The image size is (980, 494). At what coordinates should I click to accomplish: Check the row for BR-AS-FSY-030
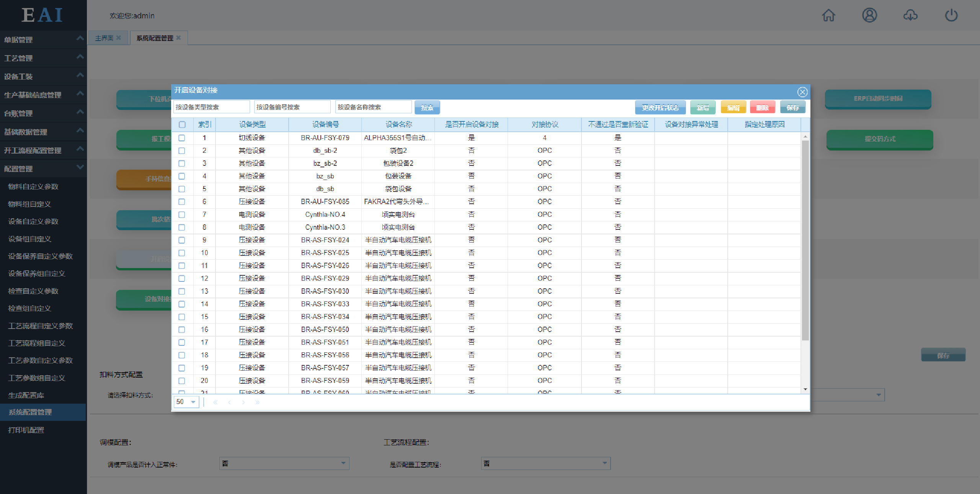tap(182, 291)
